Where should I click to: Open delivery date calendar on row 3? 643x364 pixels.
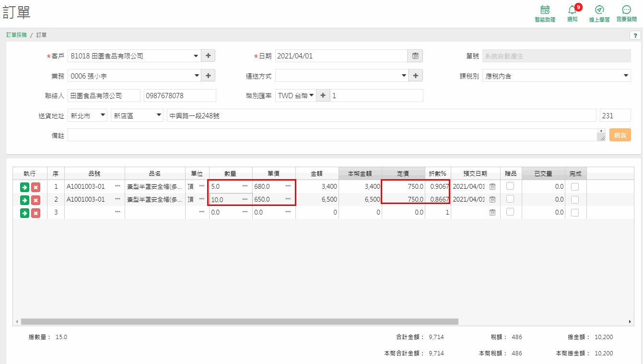(x=492, y=212)
